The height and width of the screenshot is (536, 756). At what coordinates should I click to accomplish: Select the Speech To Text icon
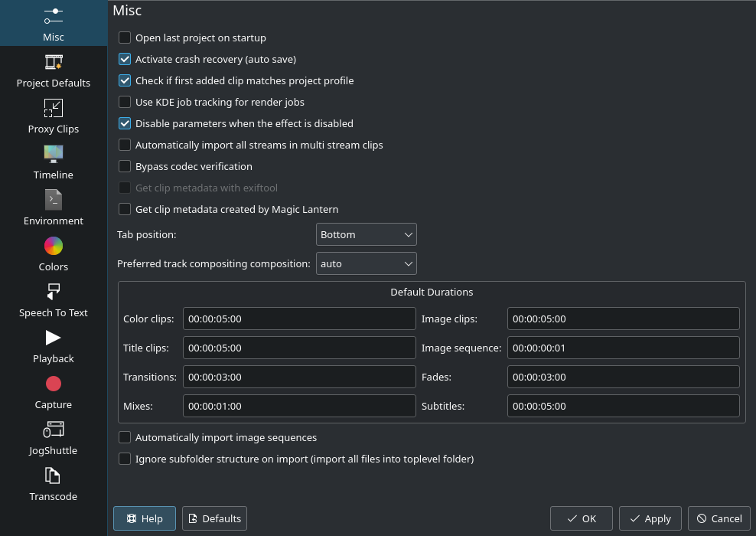pyautogui.click(x=53, y=292)
